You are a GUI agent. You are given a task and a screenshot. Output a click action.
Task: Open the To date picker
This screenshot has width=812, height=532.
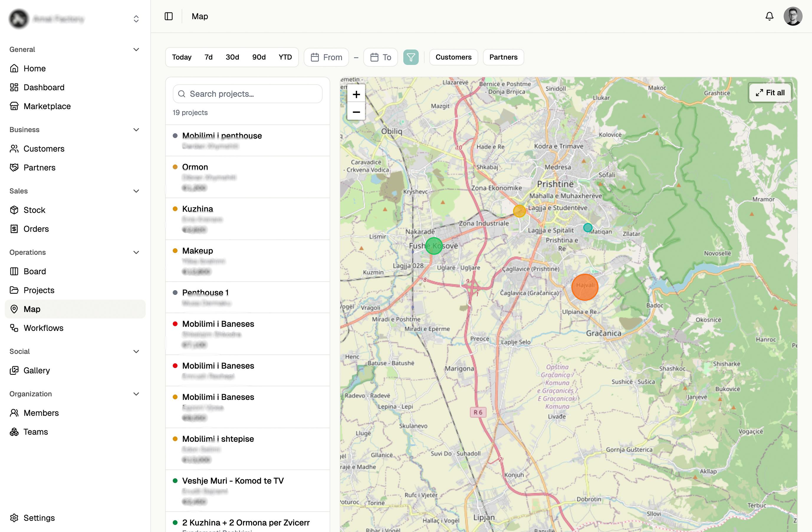(380, 57)
